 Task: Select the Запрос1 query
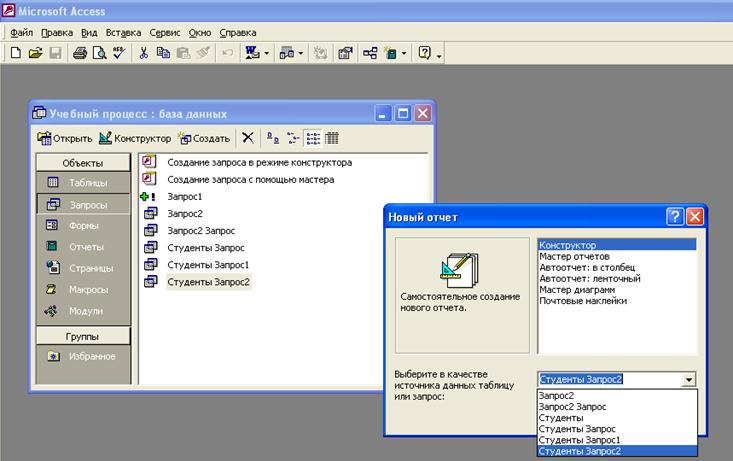point(185,196)
